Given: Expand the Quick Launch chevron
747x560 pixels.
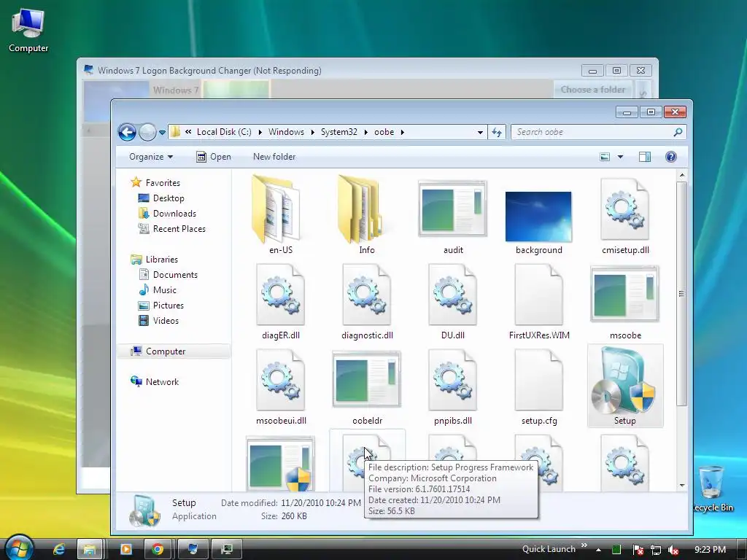Looking at the screenshot, I should click(584, 545).
